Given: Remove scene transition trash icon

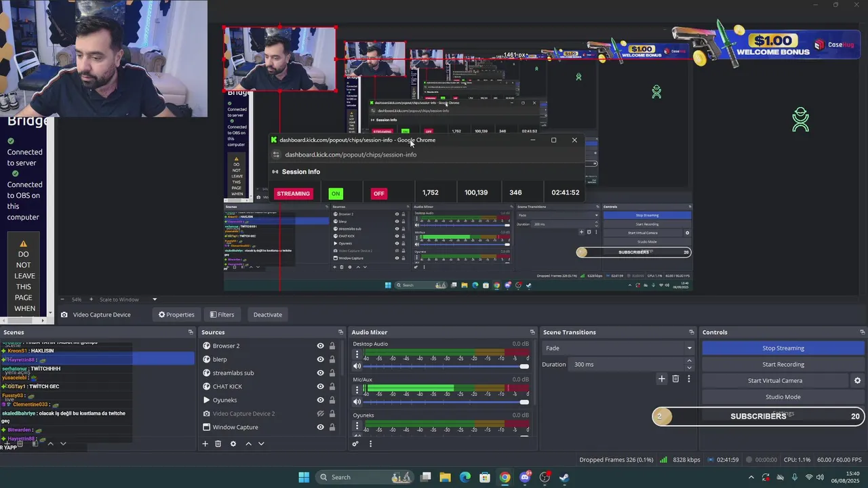Looking at the screenshot, I should click(x=675, y=379).
